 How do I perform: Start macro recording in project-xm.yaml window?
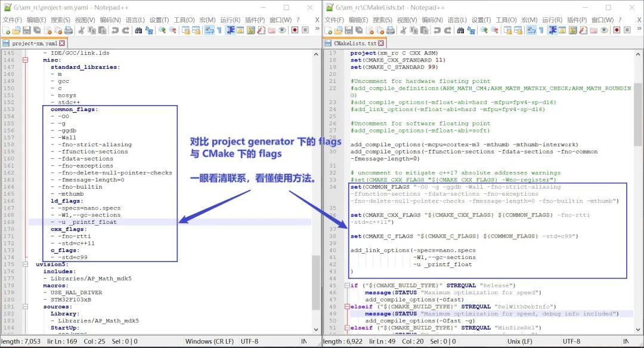(295, 30)
